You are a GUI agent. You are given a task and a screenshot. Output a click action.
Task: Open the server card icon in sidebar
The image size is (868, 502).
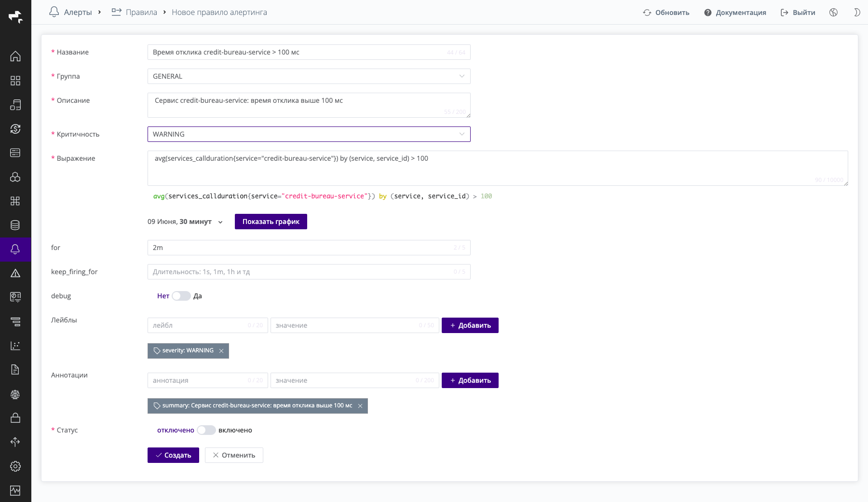point(15,153)
